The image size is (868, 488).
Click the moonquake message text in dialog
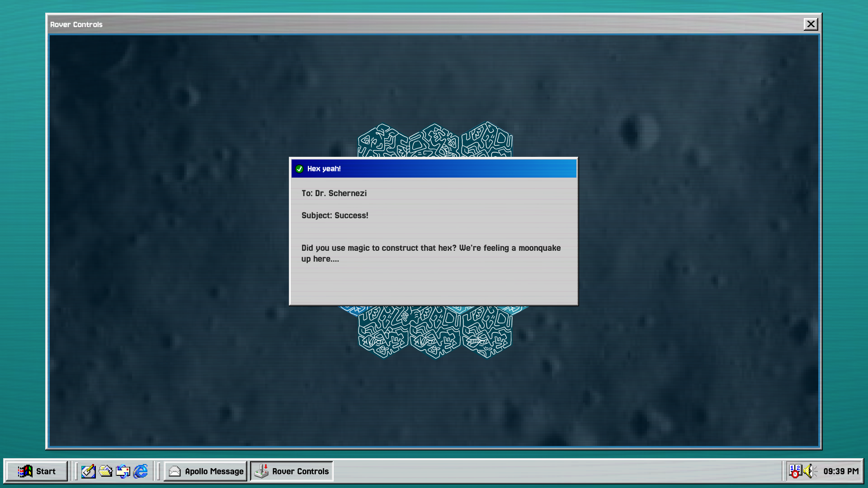[x=431, y=253]
